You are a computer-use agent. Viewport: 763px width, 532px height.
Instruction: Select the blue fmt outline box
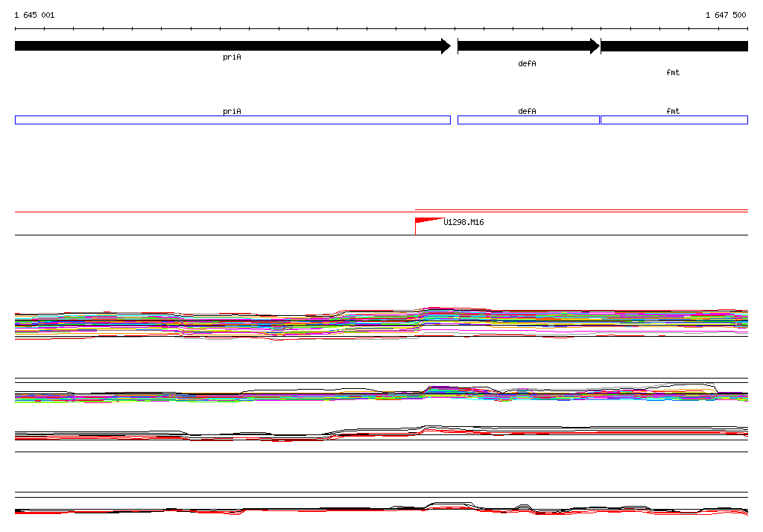tap(674, 120)
